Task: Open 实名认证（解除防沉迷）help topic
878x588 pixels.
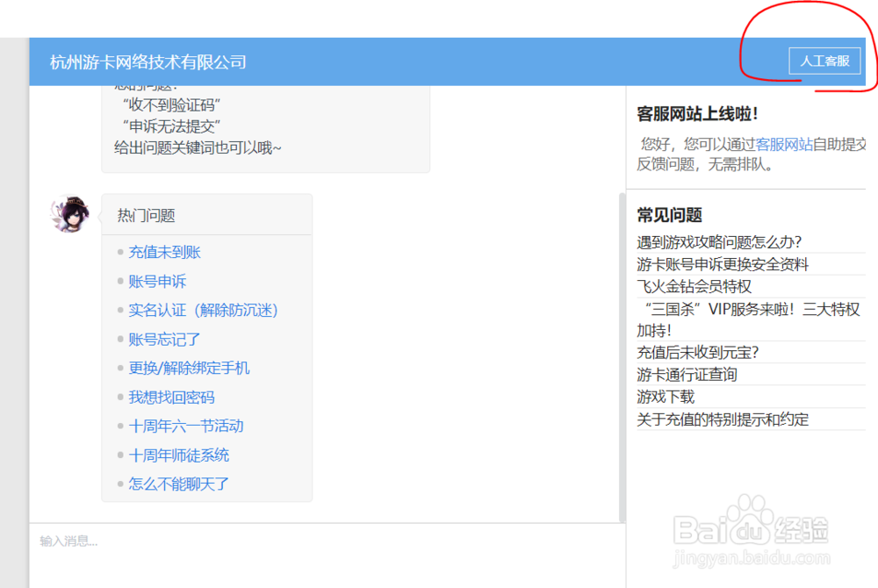Action: [203, 310]
